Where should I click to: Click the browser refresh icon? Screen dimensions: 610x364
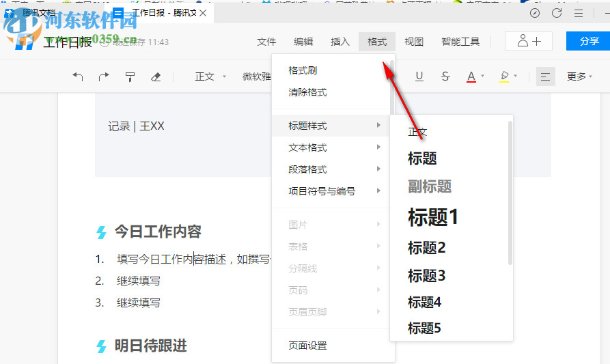pos(557,13)
